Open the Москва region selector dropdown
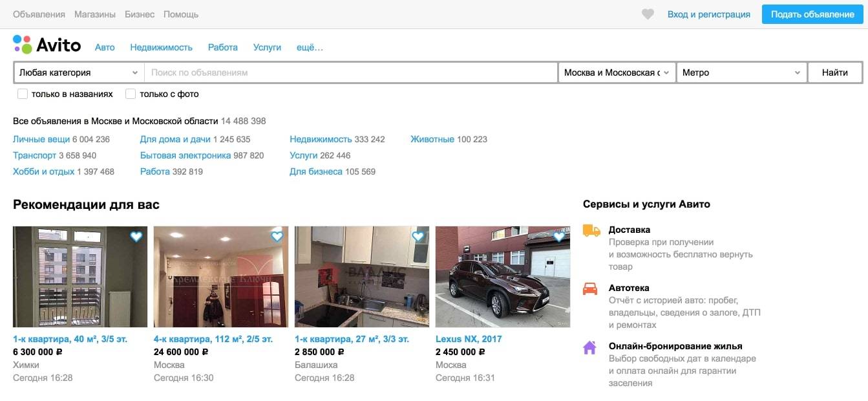 pyautogui.click(x=617, y=72)
